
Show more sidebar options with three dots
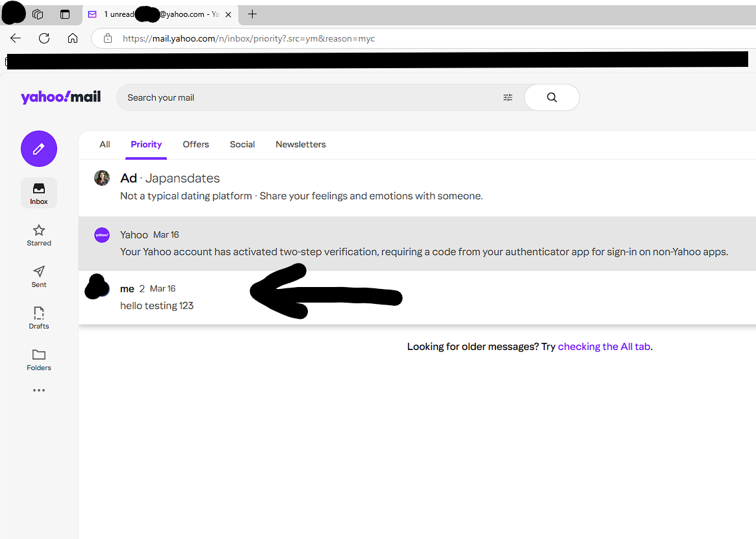click(x=38, y=390)
